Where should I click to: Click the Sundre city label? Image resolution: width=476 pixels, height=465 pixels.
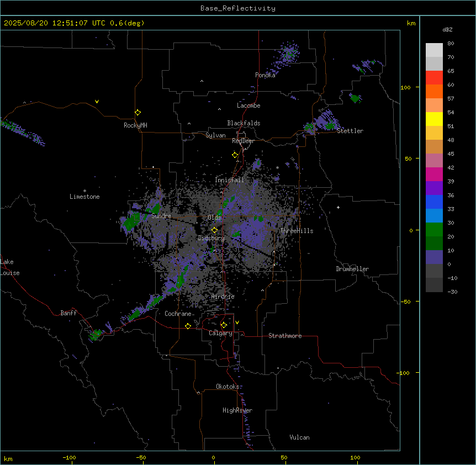[161, 216]
